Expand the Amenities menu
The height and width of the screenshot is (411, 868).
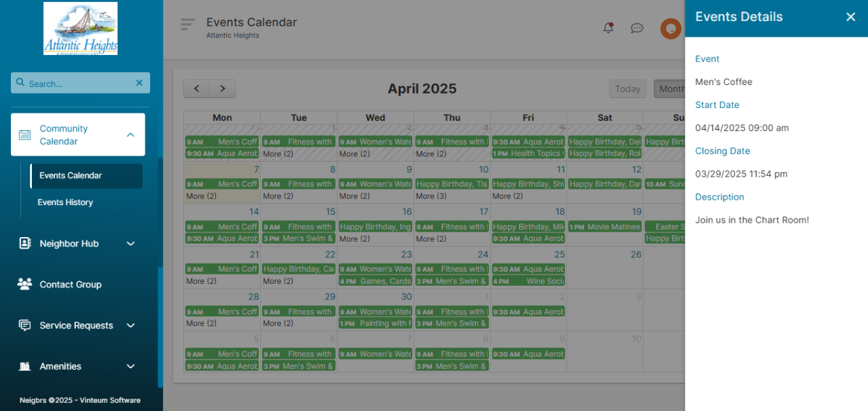[x=131, y=366]
